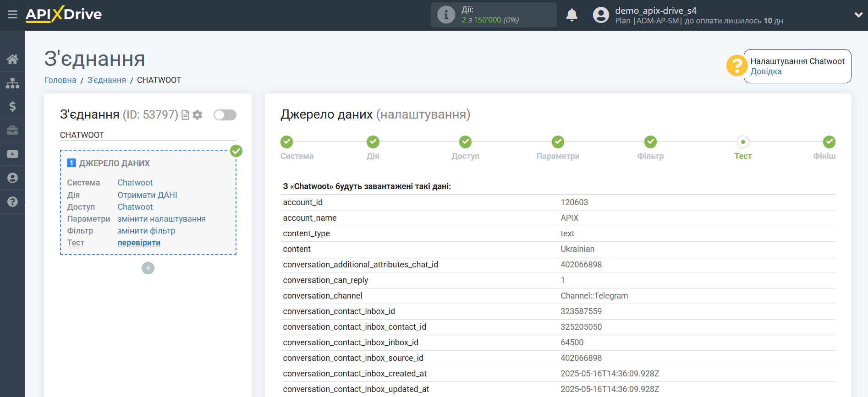Click the перевірити test link
Viewport: 868px width, 397px height.
click(139, 243)
